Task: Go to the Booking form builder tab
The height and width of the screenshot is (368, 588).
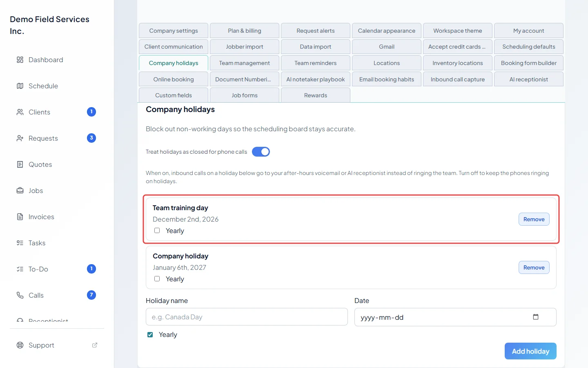Action: [529, 63]
